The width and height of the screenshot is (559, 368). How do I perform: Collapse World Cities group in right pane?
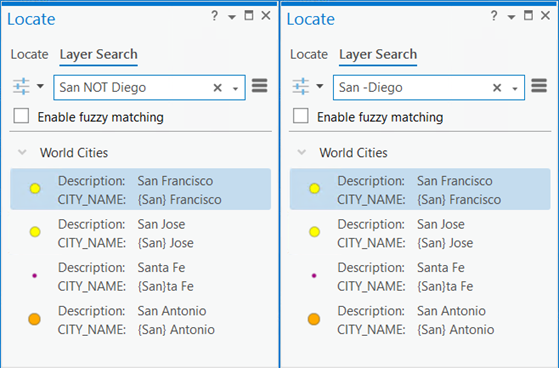click(302, 153)
